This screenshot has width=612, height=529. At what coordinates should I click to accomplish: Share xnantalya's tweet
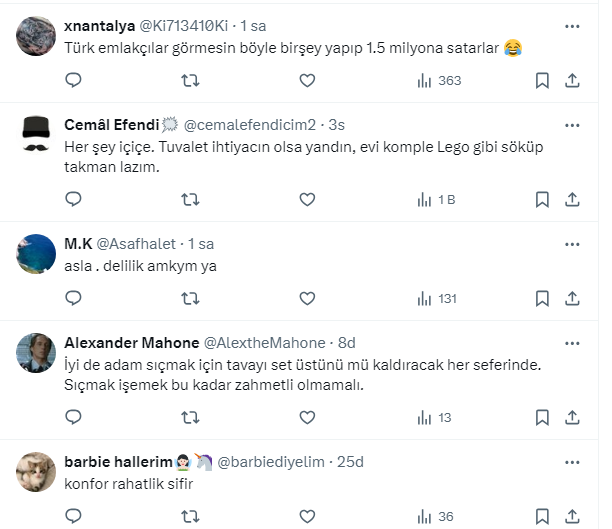[573, 80]
